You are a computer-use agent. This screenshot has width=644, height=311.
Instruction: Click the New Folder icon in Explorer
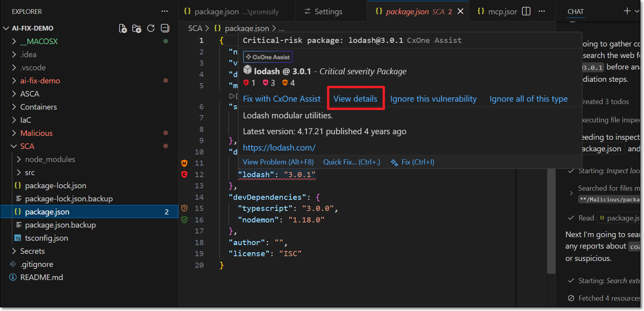click(x=137, y=28)
